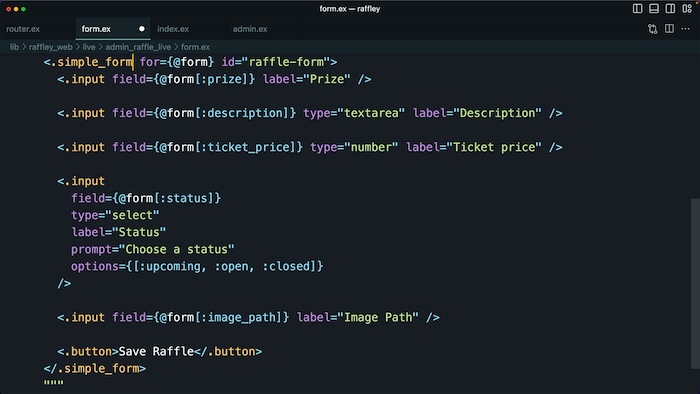Toggle bottom panel layout icon

pos(654,8)
